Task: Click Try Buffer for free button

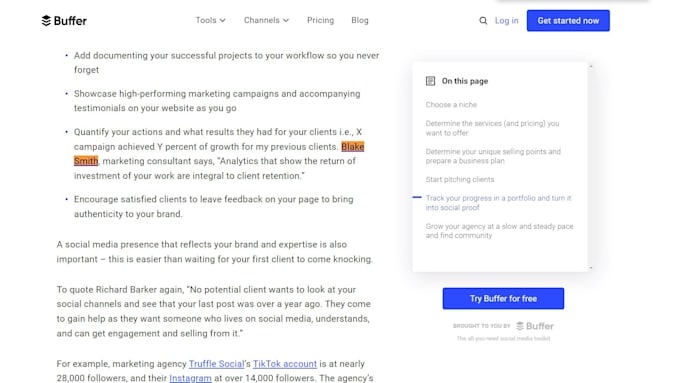Action: click(503, 298)
